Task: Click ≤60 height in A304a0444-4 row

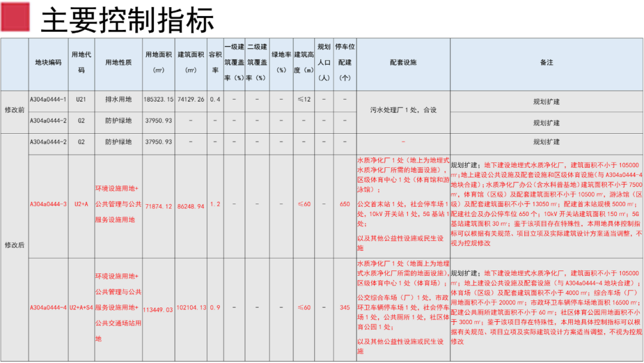Action: 304,307
